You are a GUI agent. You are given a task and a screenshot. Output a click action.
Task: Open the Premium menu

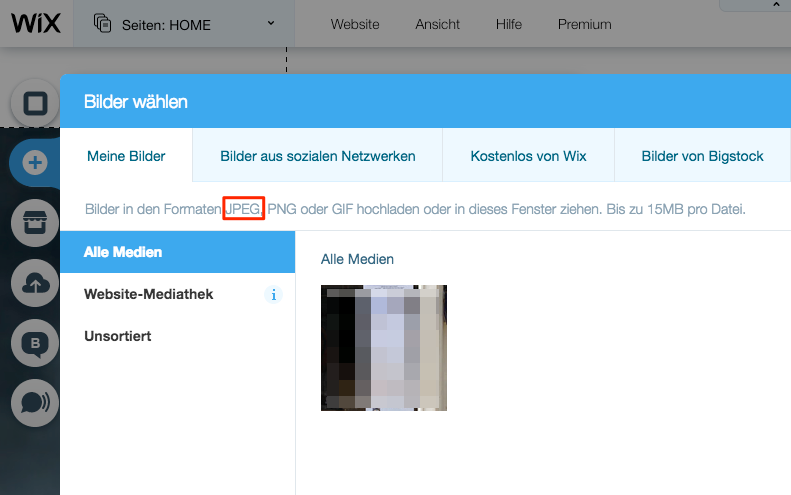click(584, 24)
